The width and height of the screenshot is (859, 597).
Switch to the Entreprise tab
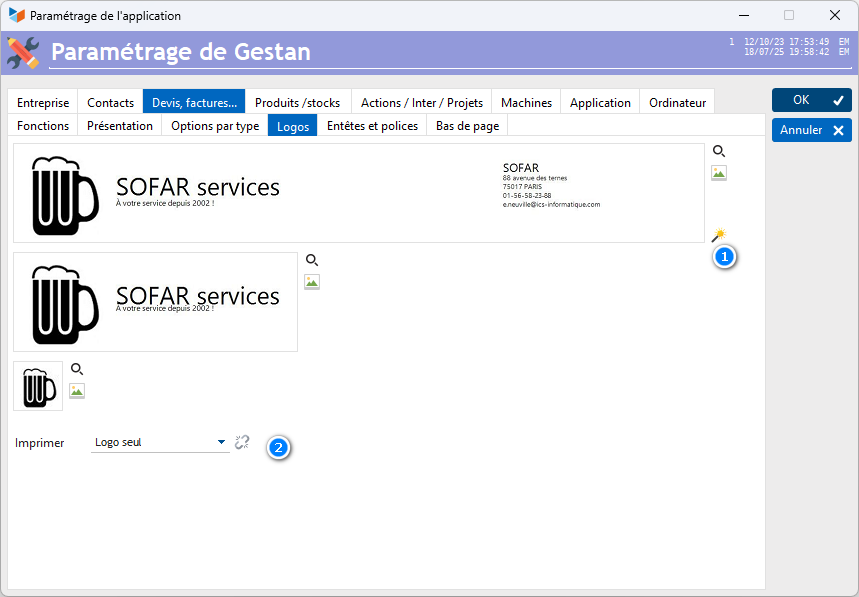[43, 102]
